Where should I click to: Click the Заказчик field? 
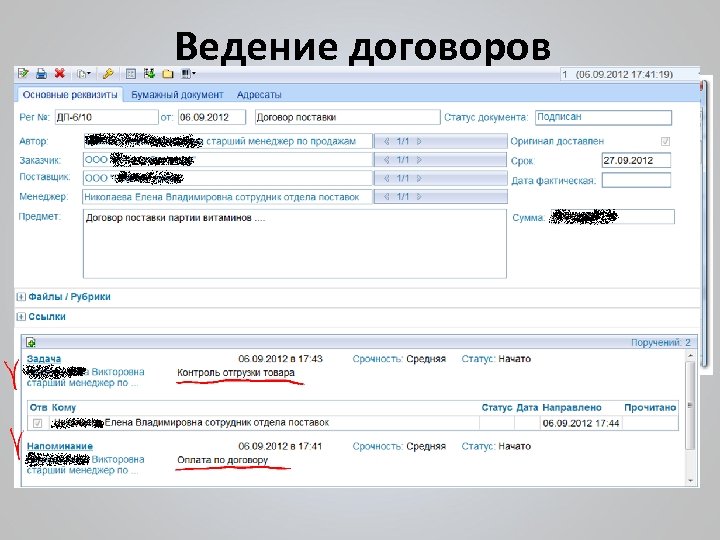pyautogui.click(x=228, y=160)
